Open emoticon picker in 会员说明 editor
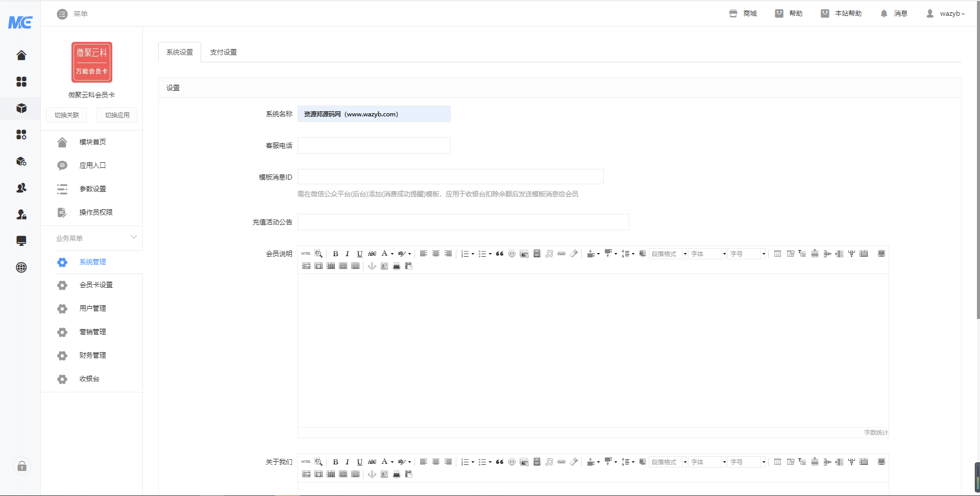This screenshot has height=496, width=980. (x=512, y=254)
